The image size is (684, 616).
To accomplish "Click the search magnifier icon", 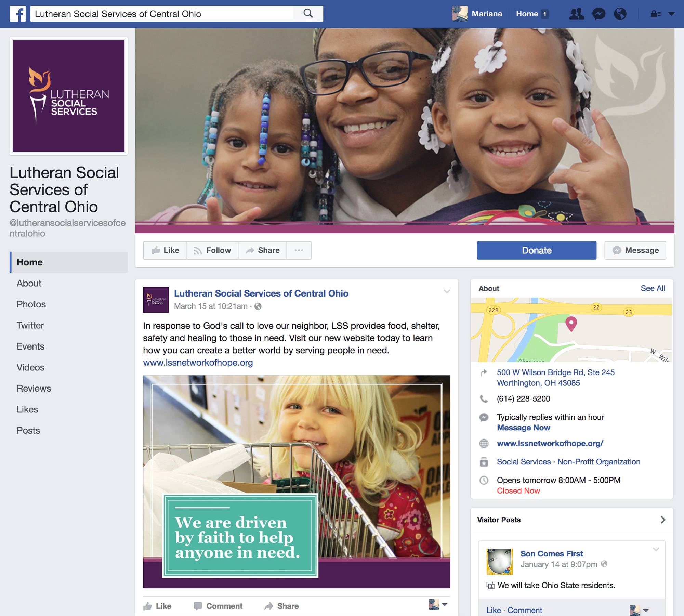I will pyautogui.click(x=308, y=14).
